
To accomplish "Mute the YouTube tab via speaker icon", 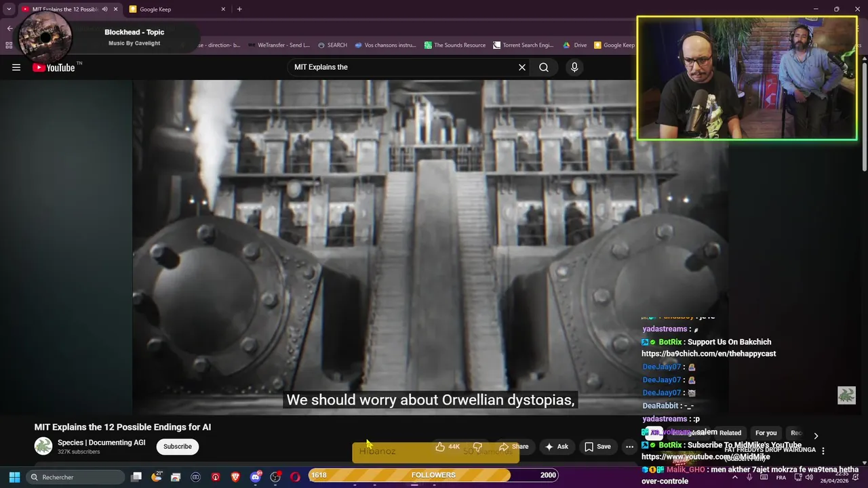I will 104,9.
